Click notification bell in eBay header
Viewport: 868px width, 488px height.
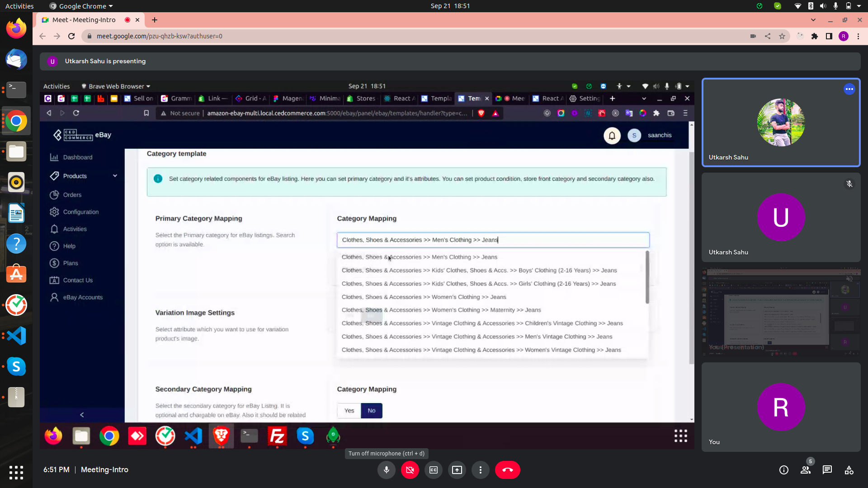[612, 135]
